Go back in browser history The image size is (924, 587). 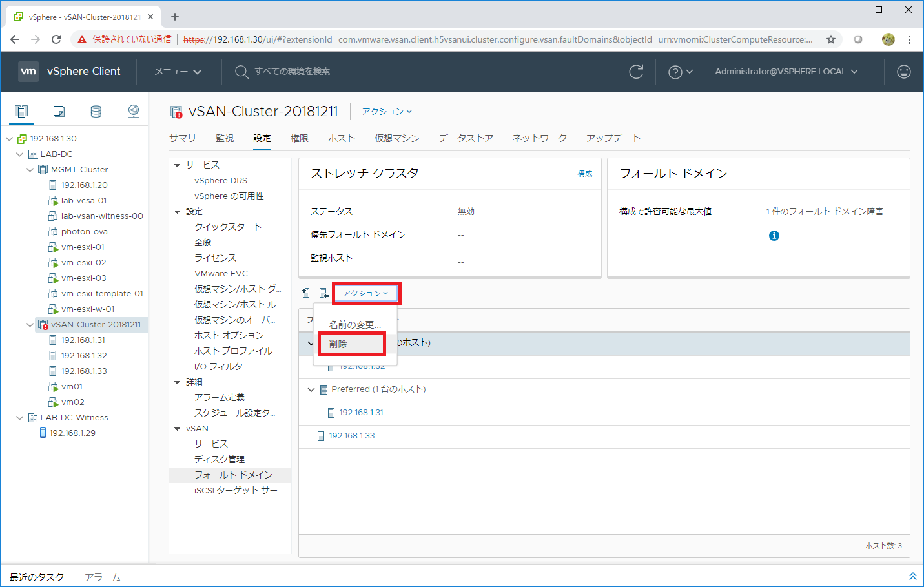[15, 39]
